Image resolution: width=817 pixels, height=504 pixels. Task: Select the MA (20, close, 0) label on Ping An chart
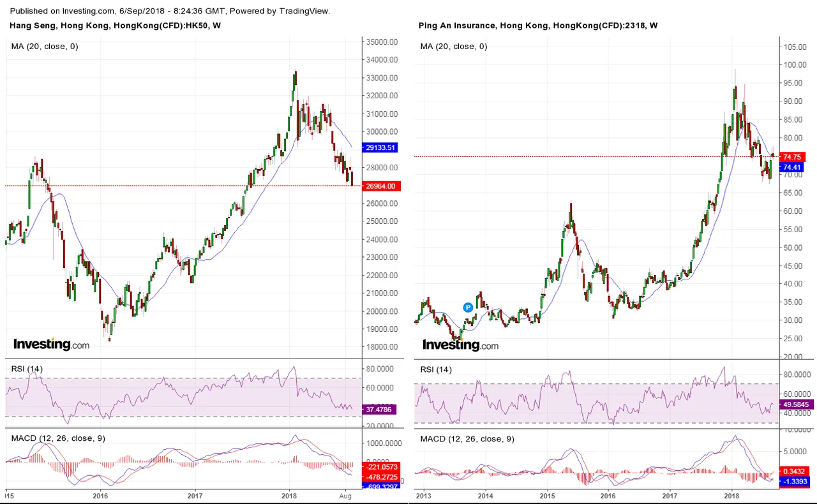453,46
